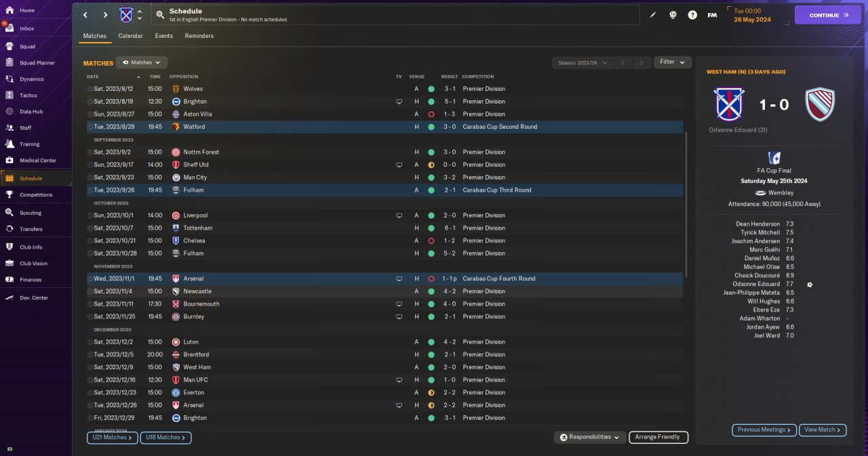Viewport: 868px width, 456px height.
Task: Go to next season chevron
Action: point(642,62)
